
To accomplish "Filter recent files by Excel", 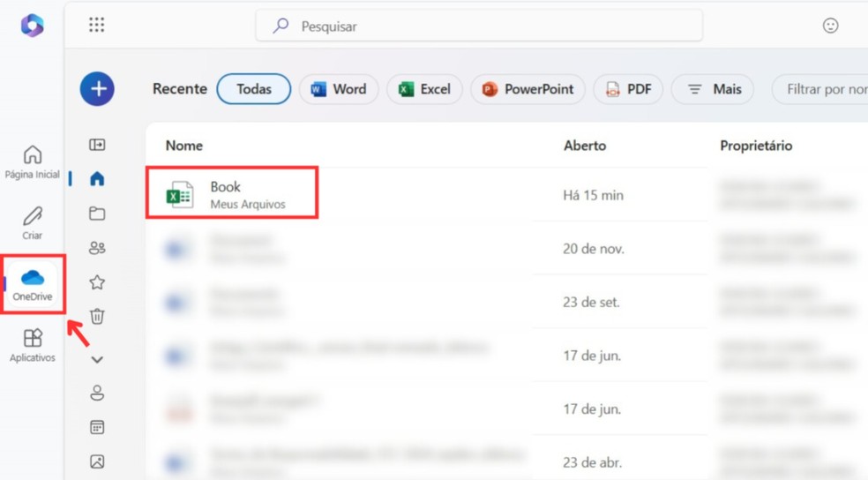I will tap(424, 89).
